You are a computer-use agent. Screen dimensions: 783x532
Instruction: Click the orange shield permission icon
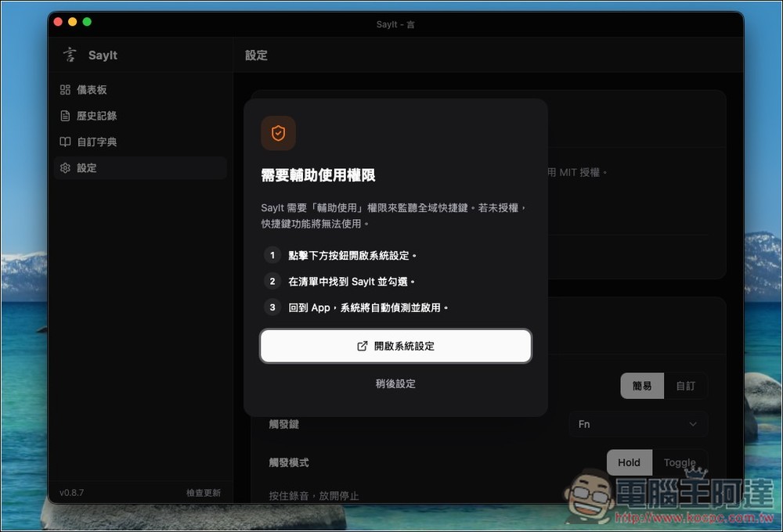pos(278,133)
